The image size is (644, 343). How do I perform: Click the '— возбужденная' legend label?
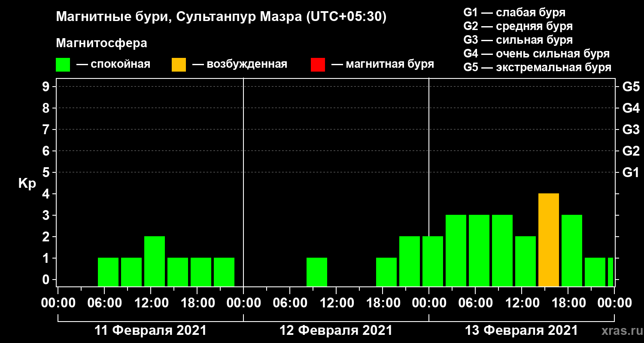pyautogui.click(x=240, y=65)
